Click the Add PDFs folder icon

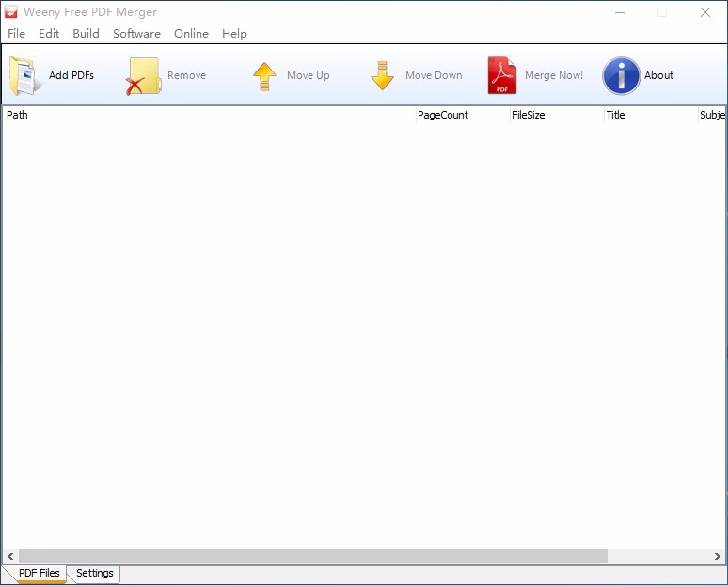pyautogui.click(x=24, y=75)
